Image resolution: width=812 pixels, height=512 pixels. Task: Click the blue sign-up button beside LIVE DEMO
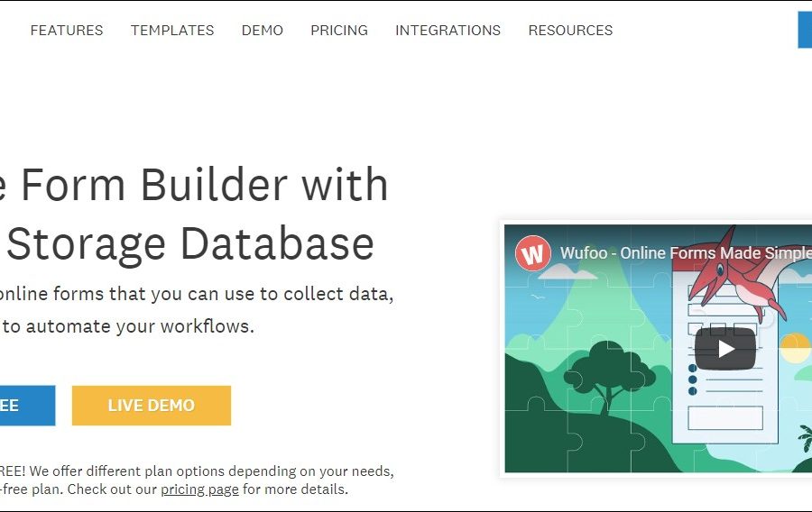click(25, 406)
